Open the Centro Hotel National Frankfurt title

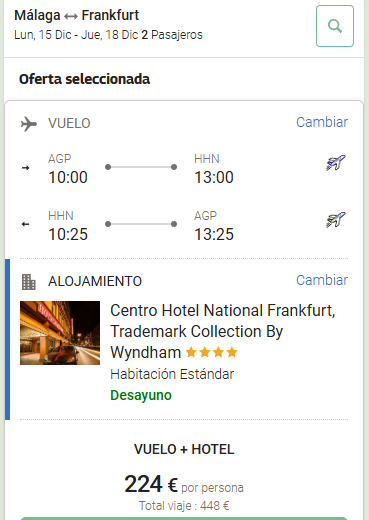[x=222, y=331]
